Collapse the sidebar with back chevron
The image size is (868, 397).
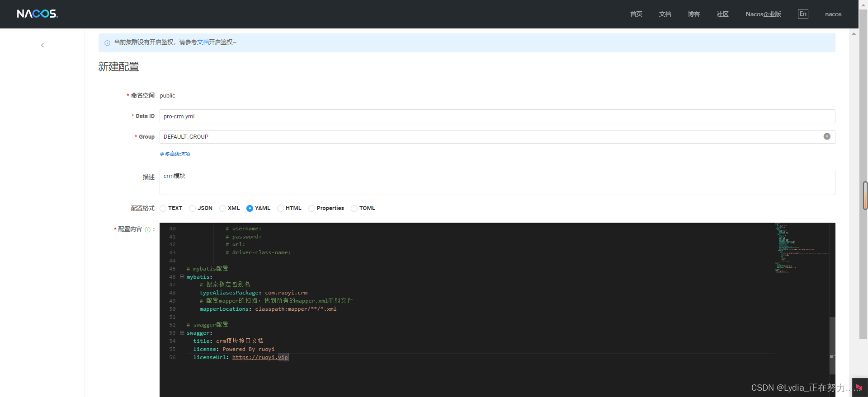tap(42, 45)
